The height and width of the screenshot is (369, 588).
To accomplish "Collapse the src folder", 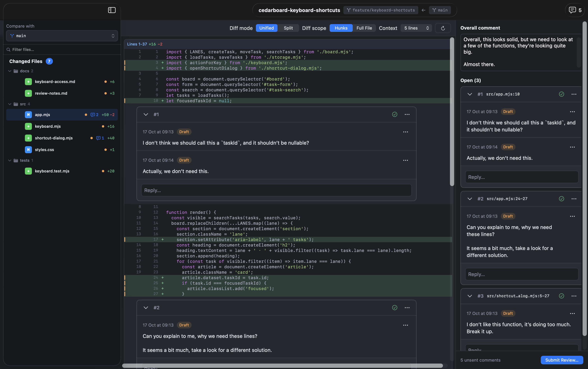I will [x=10, y=104].
